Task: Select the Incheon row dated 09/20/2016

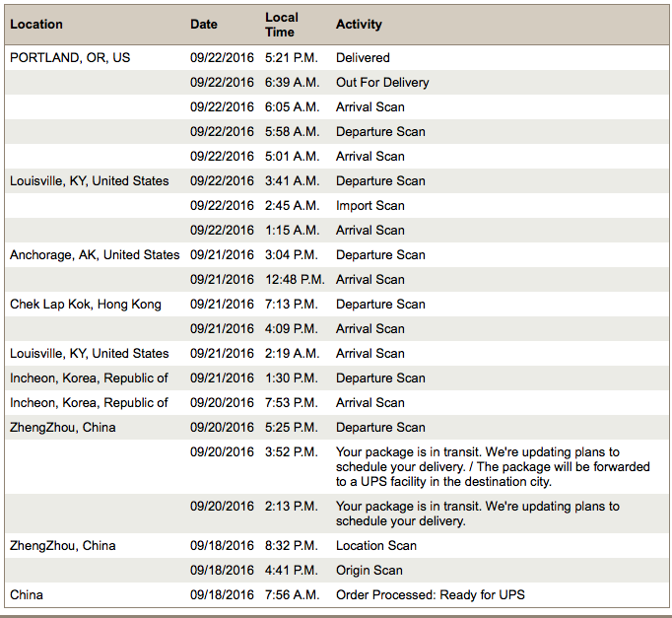Action: pyautogui.click(x=336, y=403)
